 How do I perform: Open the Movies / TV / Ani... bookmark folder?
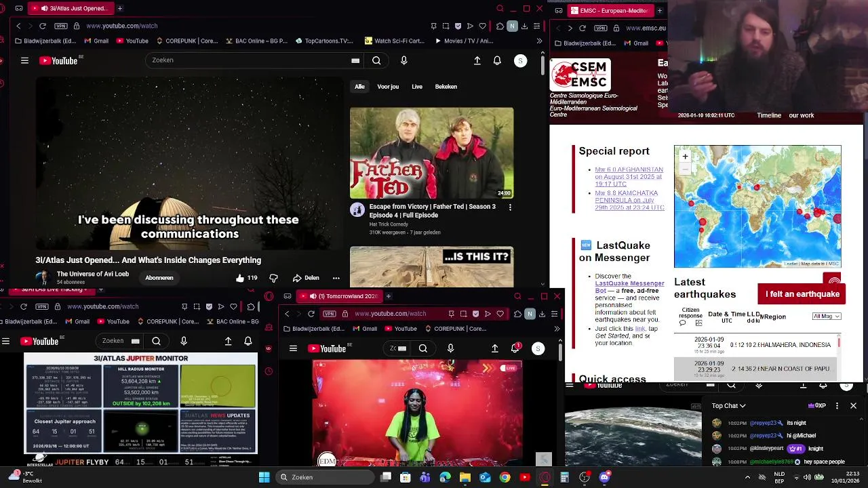click(463, 41)
